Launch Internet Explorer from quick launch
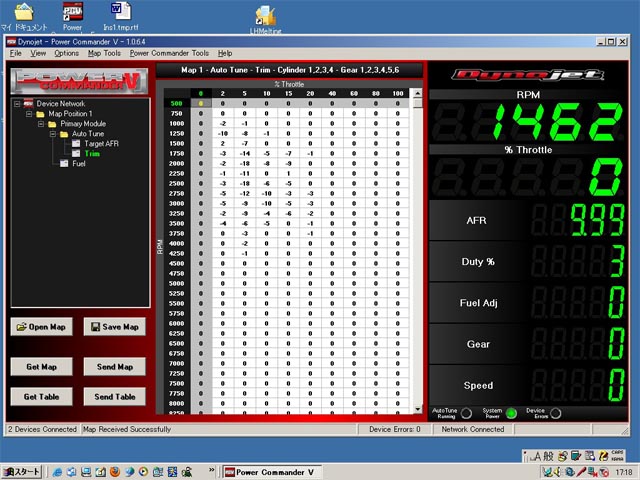Screen dimensions: 640x480 [x=57, y=472]
